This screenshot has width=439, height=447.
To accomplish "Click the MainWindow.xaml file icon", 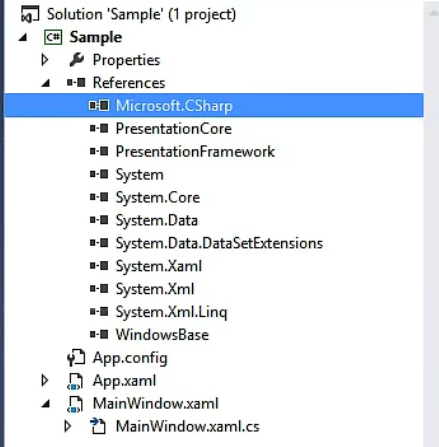I will (75, 404).
